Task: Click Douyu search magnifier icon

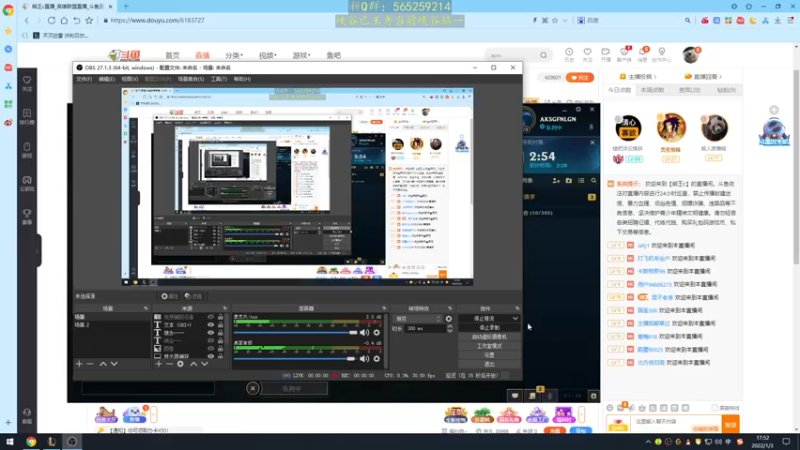Action: pyautogui.click(x=543, y=55)
